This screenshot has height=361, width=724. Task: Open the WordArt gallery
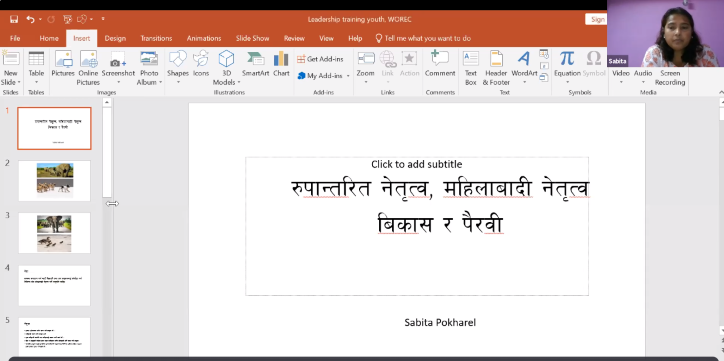(x=524, y=68)
